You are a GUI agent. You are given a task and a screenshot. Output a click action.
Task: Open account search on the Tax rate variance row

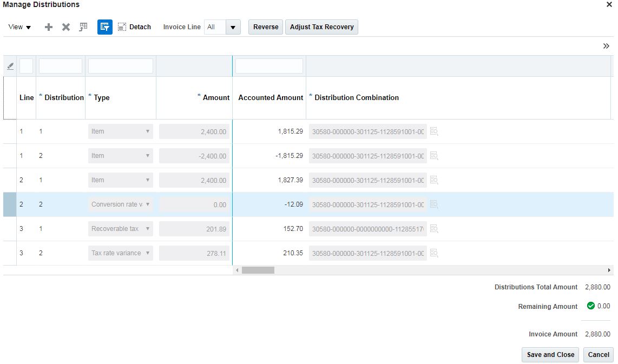tap(434, 253)
